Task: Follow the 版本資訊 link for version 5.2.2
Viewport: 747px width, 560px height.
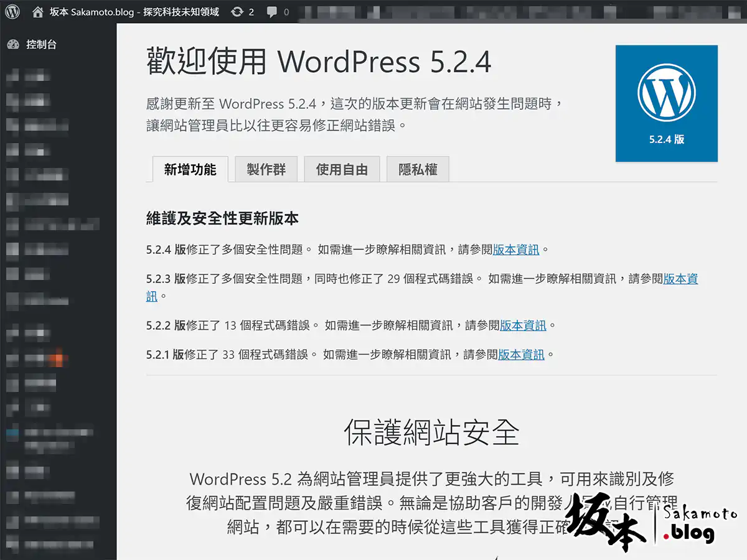Action: pyautogui.click(x=523, y=325)
